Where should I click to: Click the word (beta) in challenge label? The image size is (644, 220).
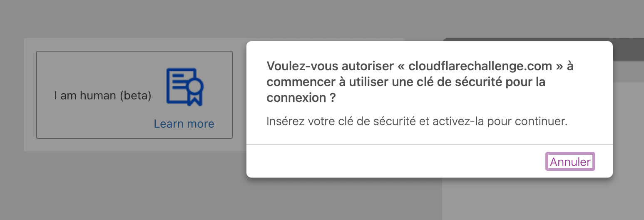pyautogui.click(x=135, y=96)
